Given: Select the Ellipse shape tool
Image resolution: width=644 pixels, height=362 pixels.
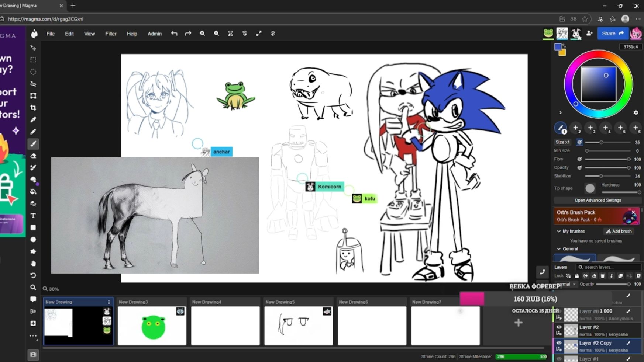Looking at the screenshot, I should 33,239.
